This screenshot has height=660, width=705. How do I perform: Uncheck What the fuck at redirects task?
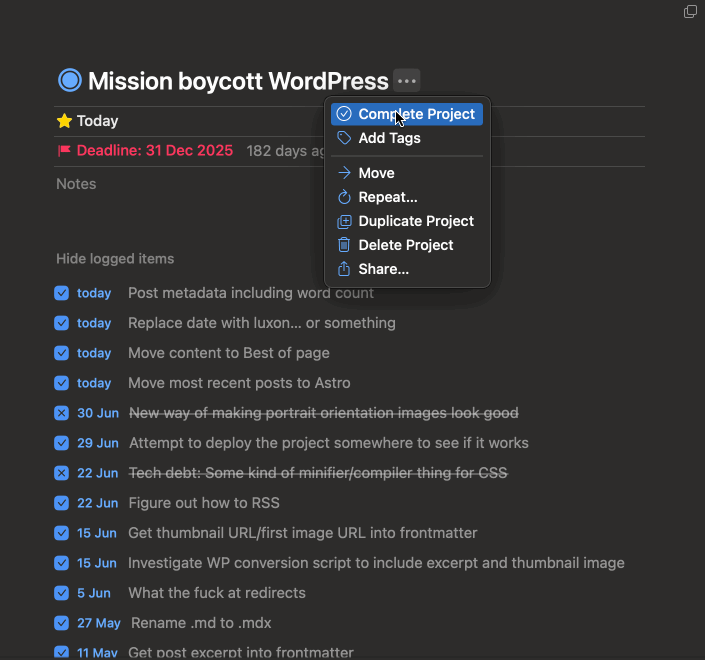(62, 593)
